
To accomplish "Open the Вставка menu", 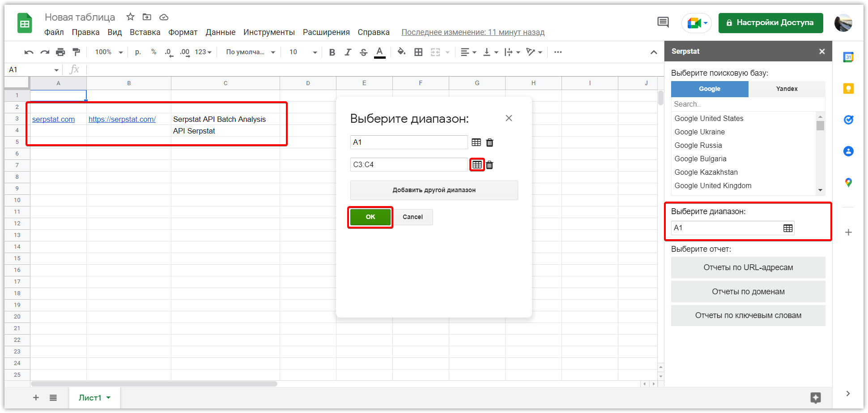I will pos(145,32).
